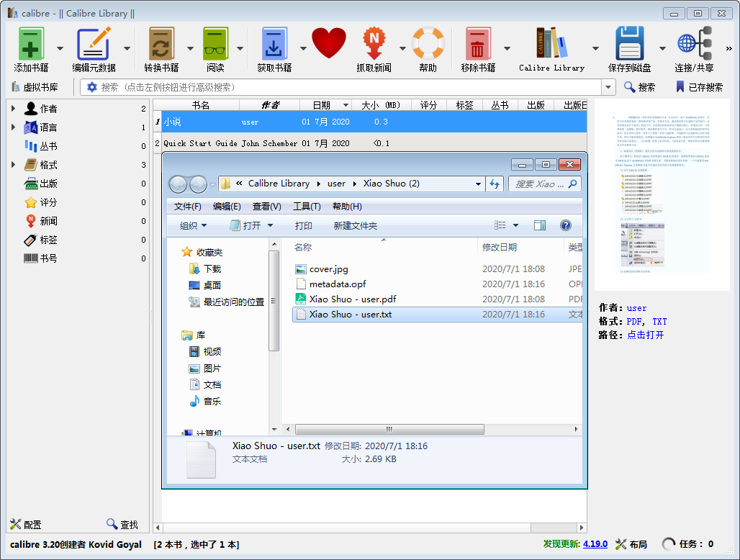Toggle the Explorer preview pane icon

[539, 225]
